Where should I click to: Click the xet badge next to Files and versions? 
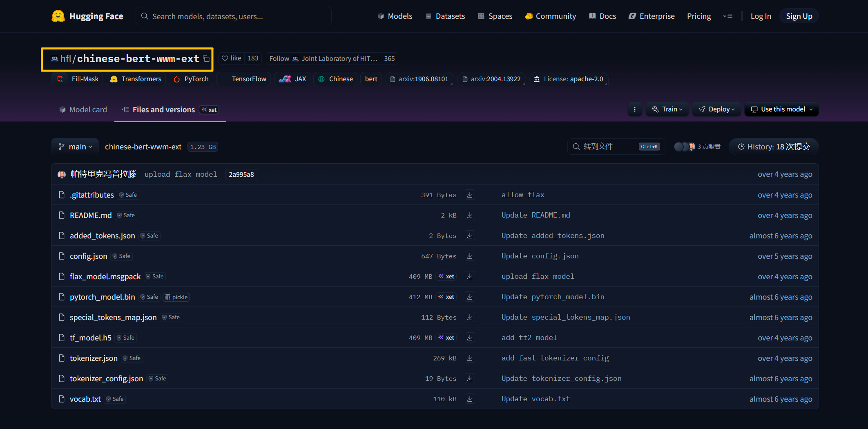(x=209, y=110)
